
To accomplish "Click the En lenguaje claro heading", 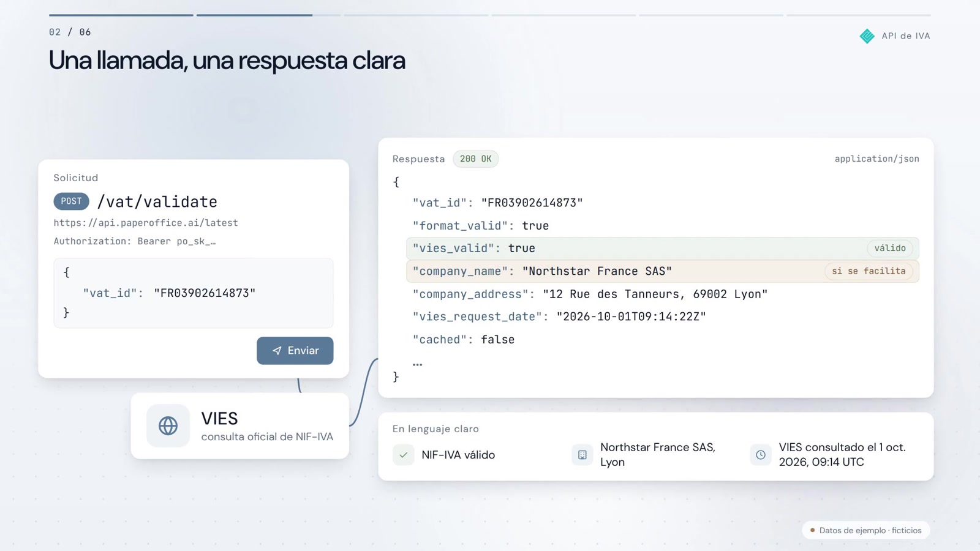I will (x=435, y=429).
